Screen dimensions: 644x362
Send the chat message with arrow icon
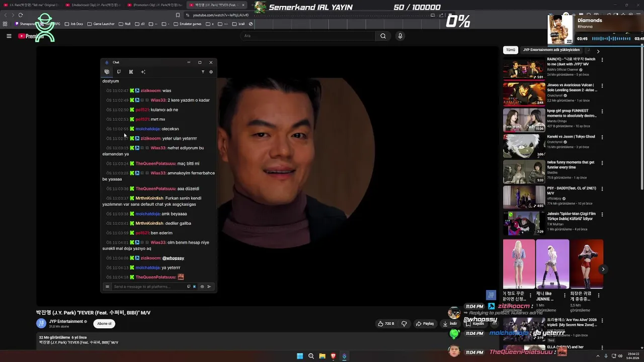(209, 287)
